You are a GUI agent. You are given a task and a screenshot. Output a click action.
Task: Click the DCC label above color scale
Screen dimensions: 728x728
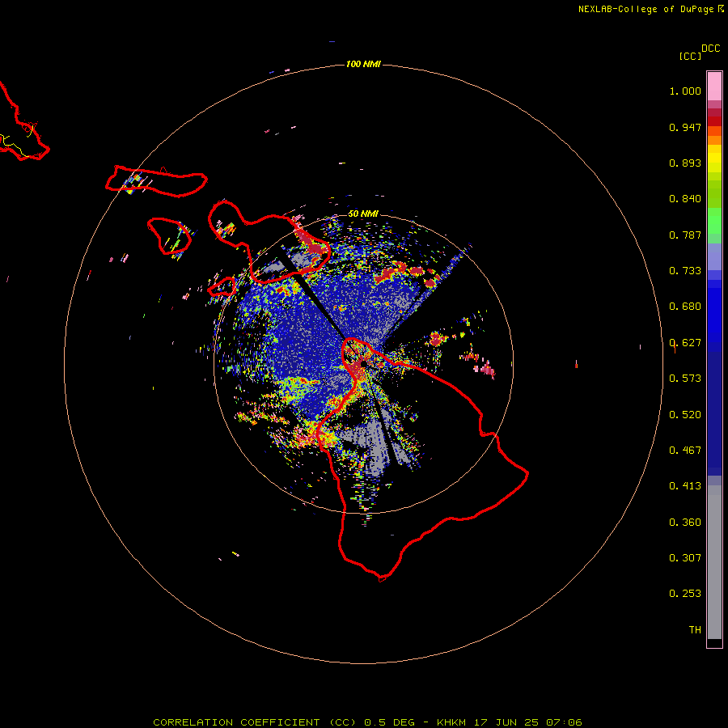tap(711, 49)
